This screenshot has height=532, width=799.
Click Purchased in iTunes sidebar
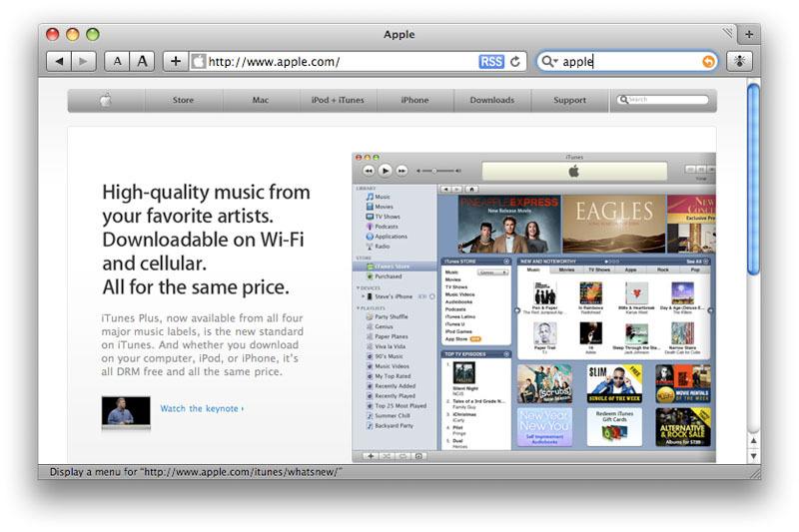tap(389, 276)
